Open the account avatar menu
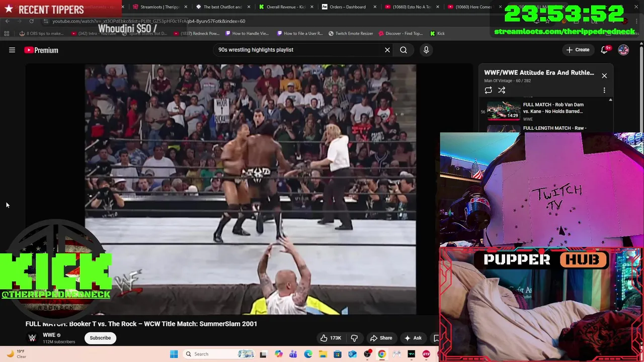Viewport: 644px width, 362px height. click(623, 50)
